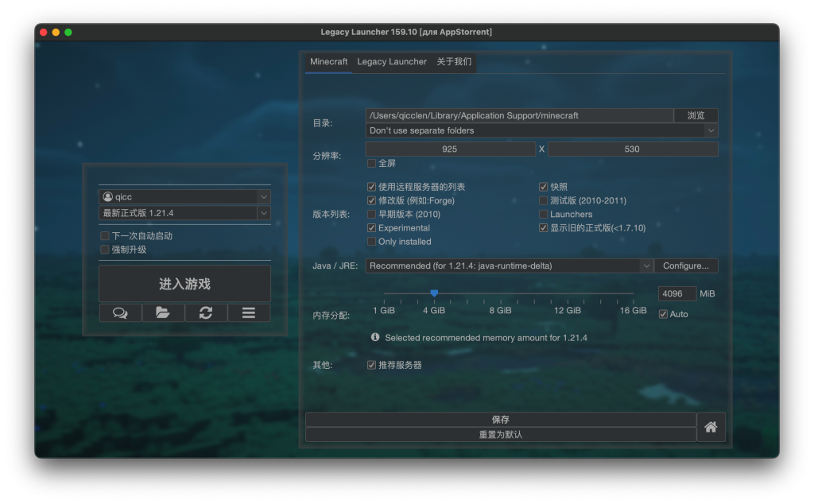Click the info icon beside memory message
Screen dimensions: 814x504
click(x=375, y=337)
